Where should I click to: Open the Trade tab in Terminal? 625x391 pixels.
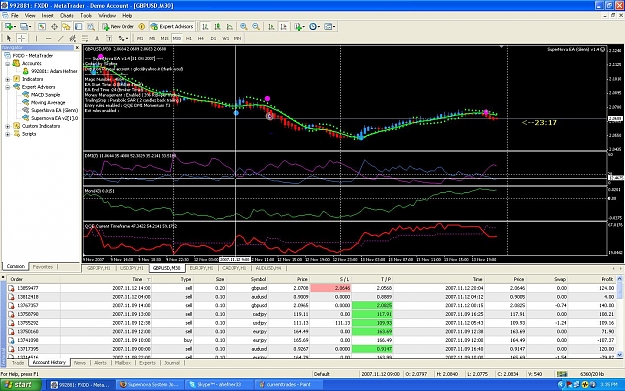pos(18,363)
